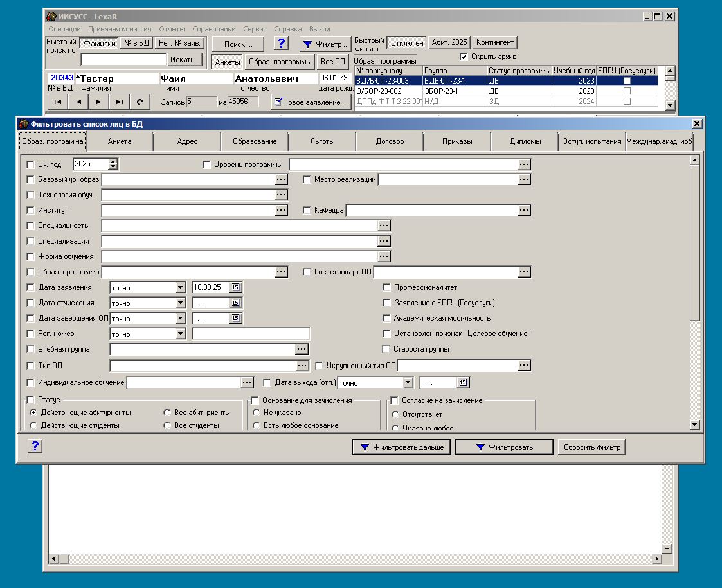The height and width of the screenshot is (588, 722).
Task: Select Все студенты radio button
Action: (x=167, y=425)
